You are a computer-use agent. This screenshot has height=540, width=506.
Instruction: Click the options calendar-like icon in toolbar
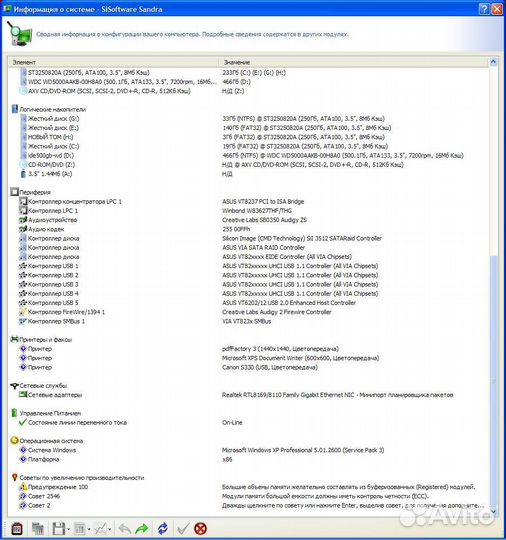point(17,528)
